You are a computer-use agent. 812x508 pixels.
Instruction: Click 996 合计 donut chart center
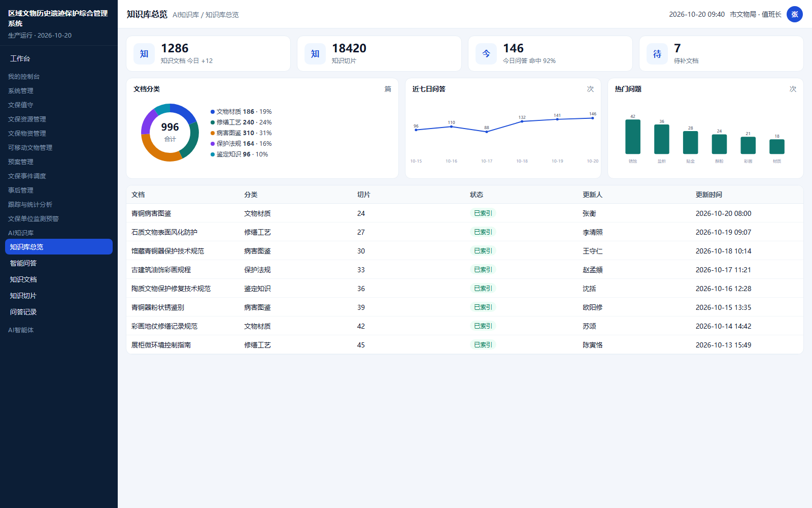click(x=170, y=132)
